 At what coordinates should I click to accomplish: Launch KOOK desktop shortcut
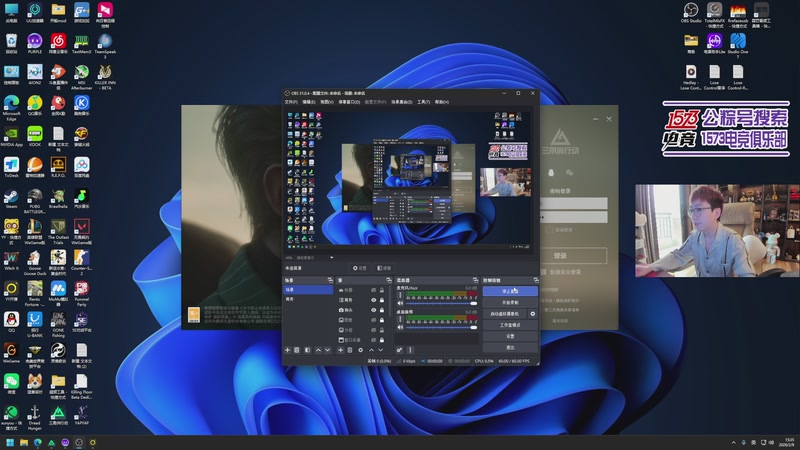(x=35, y=137)
